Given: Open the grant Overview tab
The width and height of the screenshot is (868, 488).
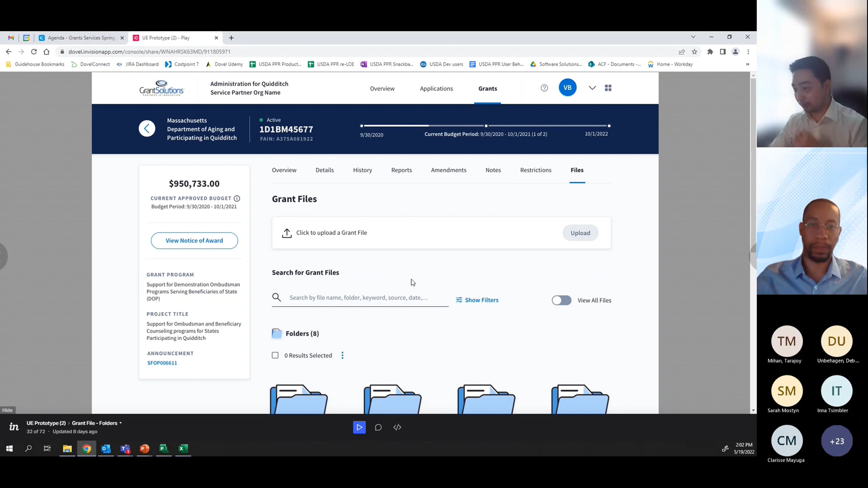Looking at the screenshot, I should pyautogui.click(x=284, y=170).
